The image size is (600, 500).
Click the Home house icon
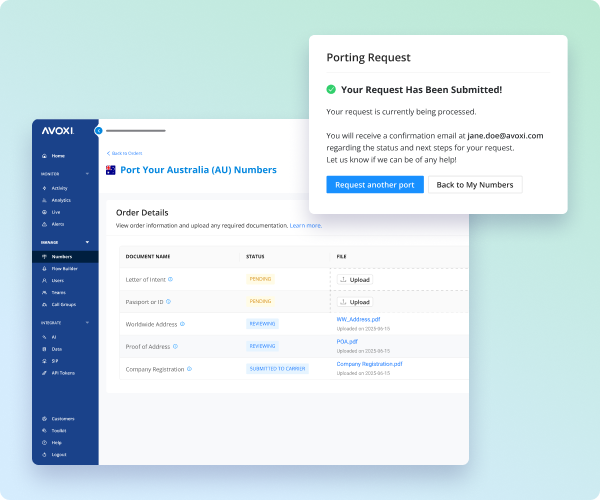point(44,156)
